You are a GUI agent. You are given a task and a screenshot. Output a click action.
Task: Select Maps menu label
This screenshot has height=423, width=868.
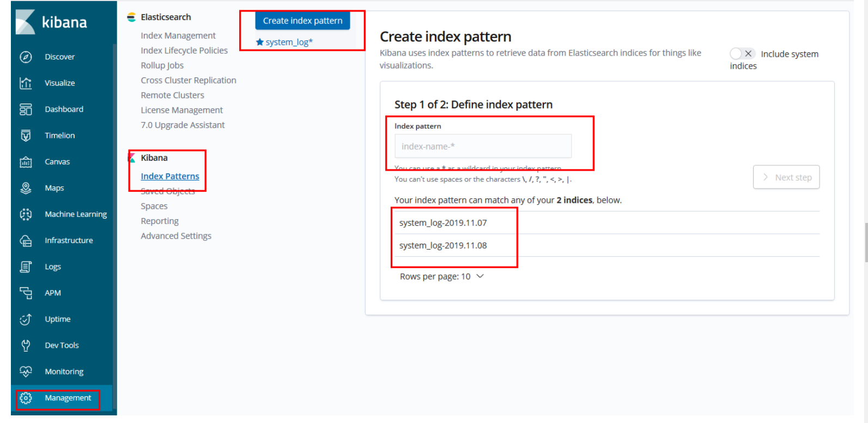(54, 188)
